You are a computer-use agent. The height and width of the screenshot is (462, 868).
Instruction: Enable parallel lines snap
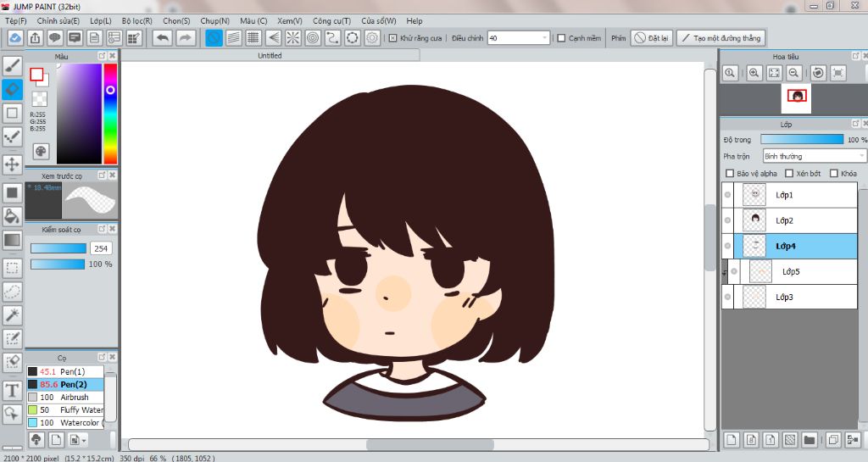(234, 38)
